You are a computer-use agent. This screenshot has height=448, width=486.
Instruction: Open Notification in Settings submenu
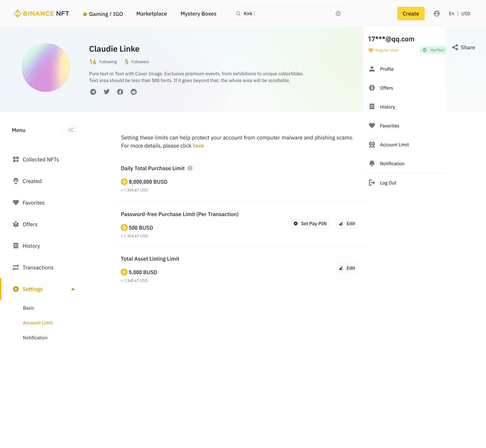click(35, 338)
